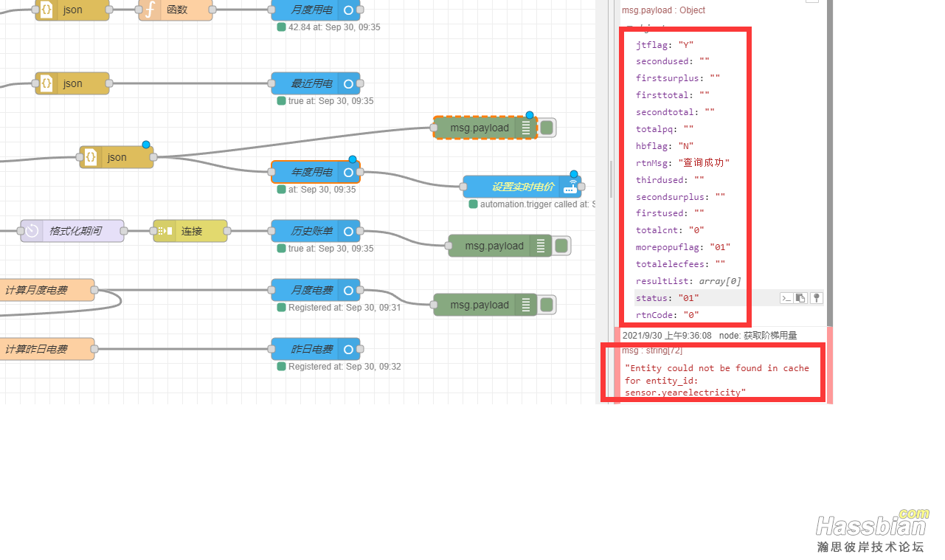The height and width of the screenshot is (560, 945).
Task: Pin the status property open
Action: point(817,298)
